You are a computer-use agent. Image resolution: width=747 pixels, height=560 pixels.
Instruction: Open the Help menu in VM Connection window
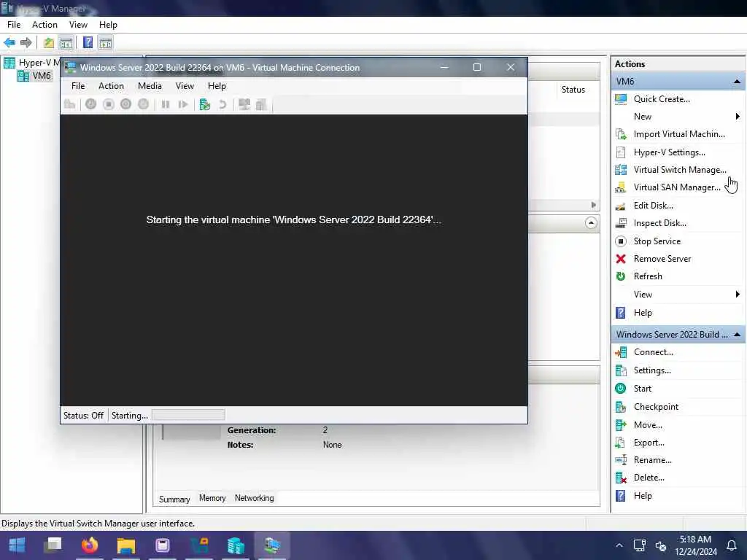pos(217,86)
